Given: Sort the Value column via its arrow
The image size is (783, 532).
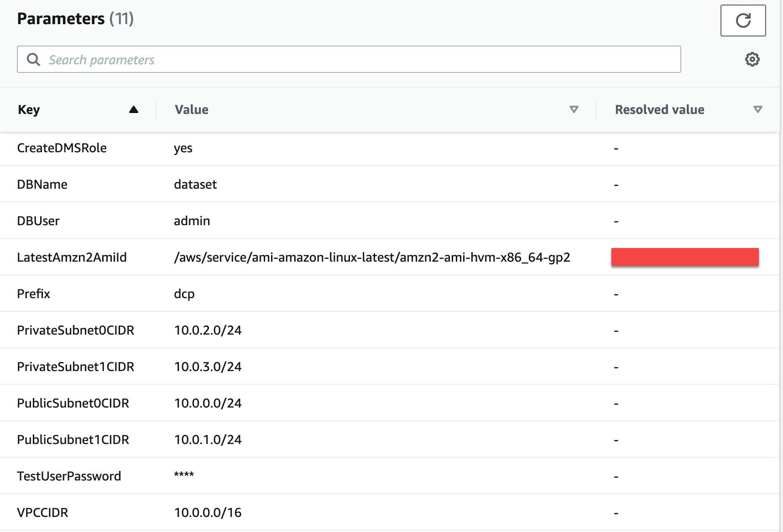Looking at the screenshot, I should 574,109.
